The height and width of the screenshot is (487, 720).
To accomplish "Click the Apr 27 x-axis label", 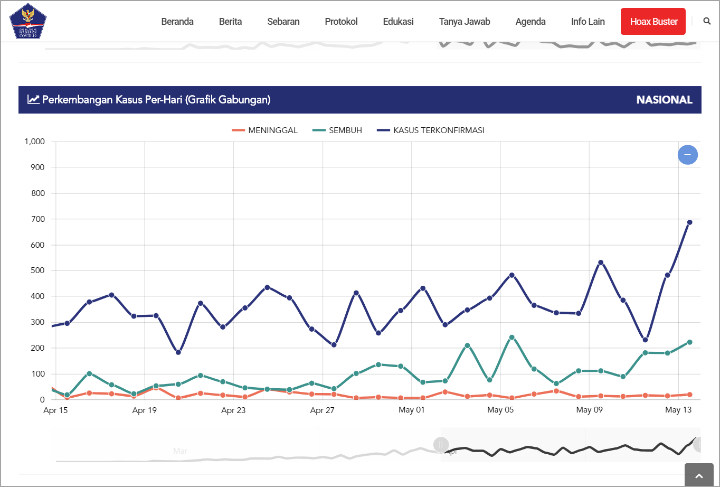I will click(x=322, y=410).
